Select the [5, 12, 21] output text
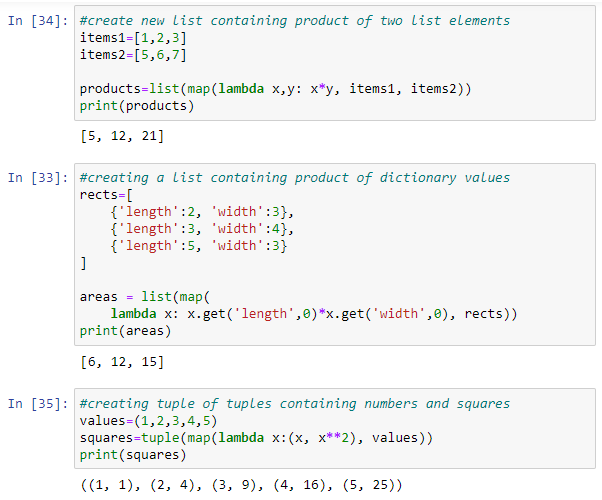The image size is (602, 500). coord(121,135)
